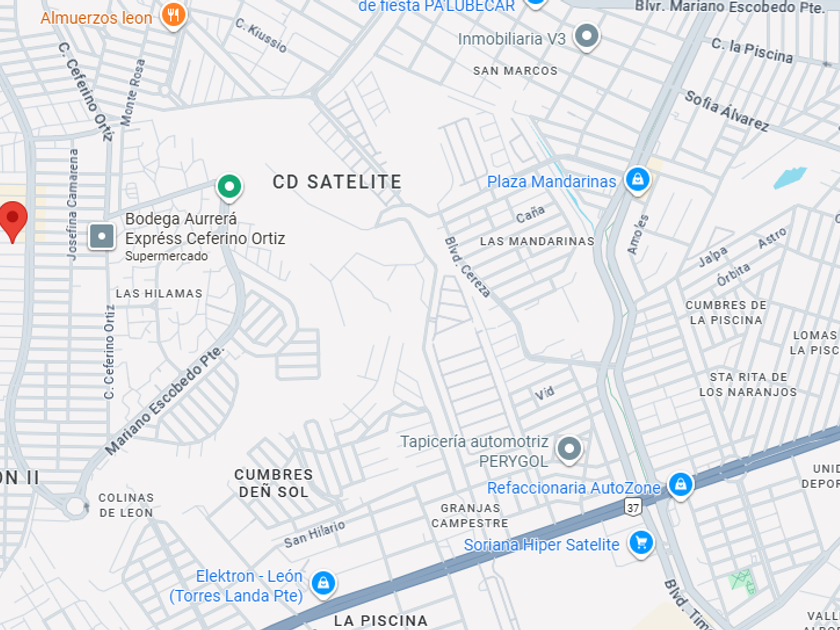
Task: Click the LAS MANDARINAS neighborhood label
Action: [537, 242]
